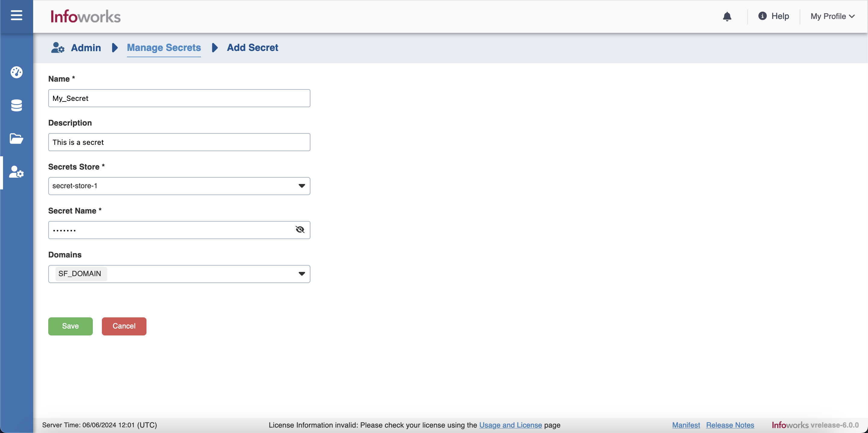Click the Secret Name password field
Screen dimensions: 868x433
tap(179, 230)
